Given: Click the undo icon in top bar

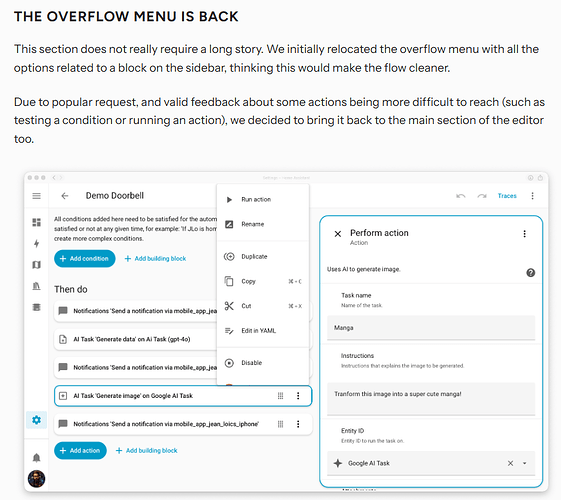Looking at the screenshot, I should click(x=461, y=196).
